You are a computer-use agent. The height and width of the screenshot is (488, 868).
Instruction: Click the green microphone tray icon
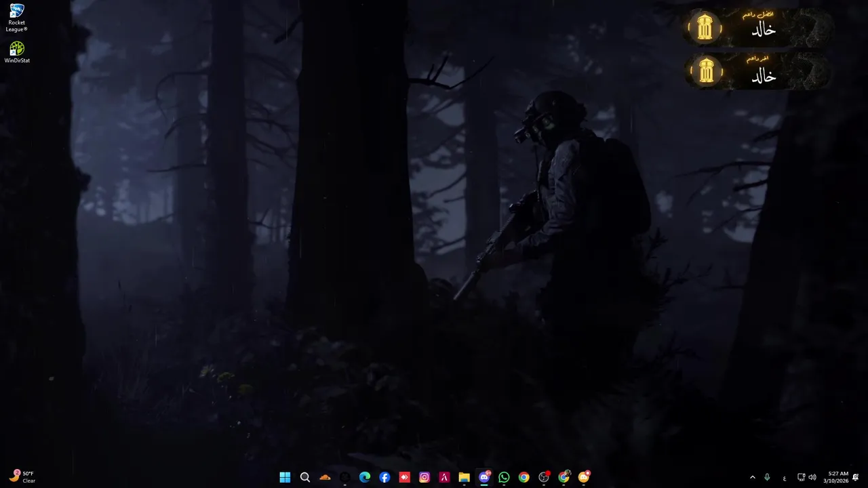pos(767,477)
